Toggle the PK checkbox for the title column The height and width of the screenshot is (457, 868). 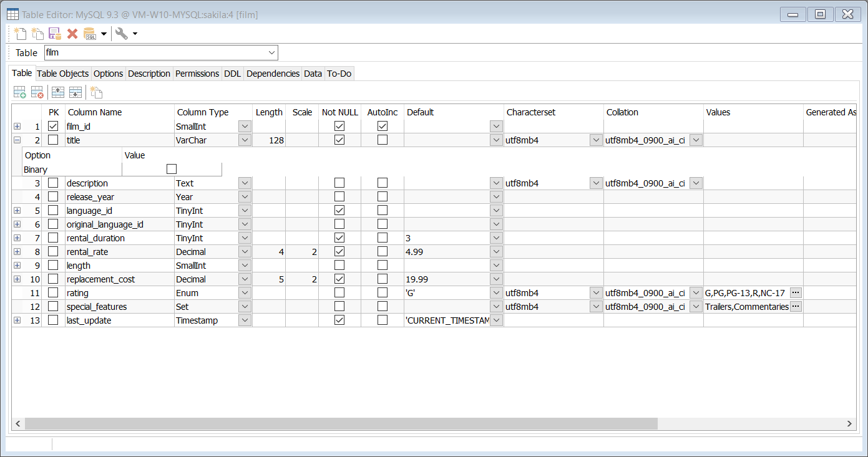click(x=53, y=140)
